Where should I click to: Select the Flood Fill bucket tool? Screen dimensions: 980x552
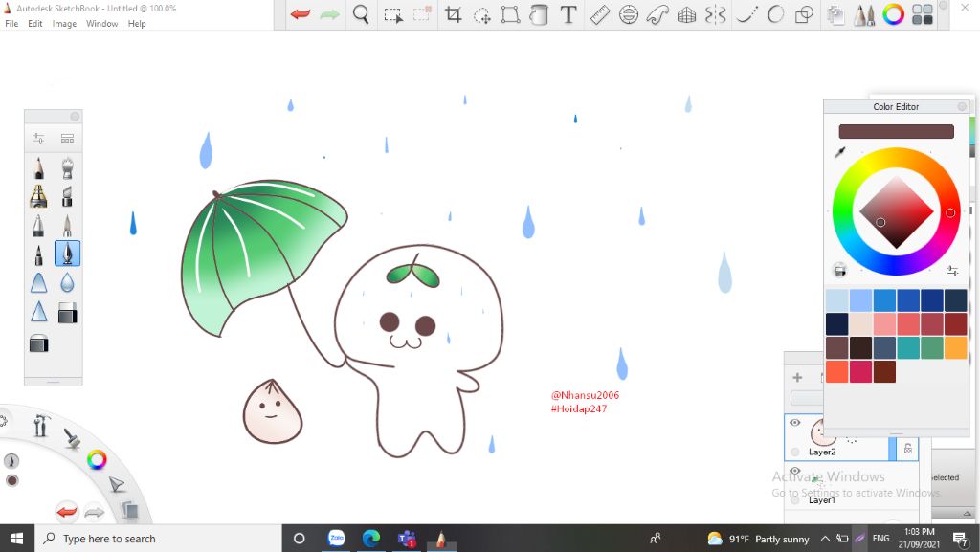coord(539,15)
